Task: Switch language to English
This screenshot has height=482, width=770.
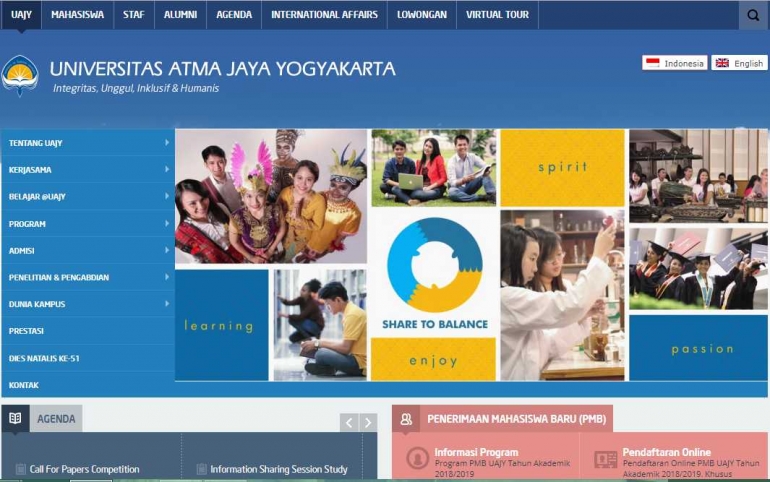Action: [740, 63]
